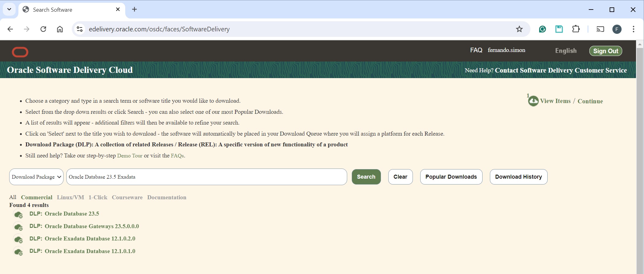Click the View Items link
The width and height of the screenshot is (644, 274).
555,101
